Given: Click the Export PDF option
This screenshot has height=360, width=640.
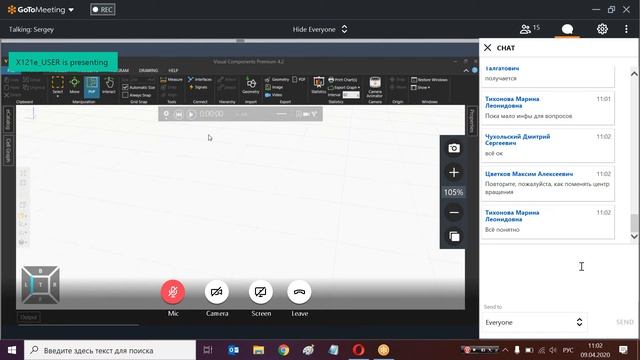Looking at the screenshot, I should tap(299, 80).
